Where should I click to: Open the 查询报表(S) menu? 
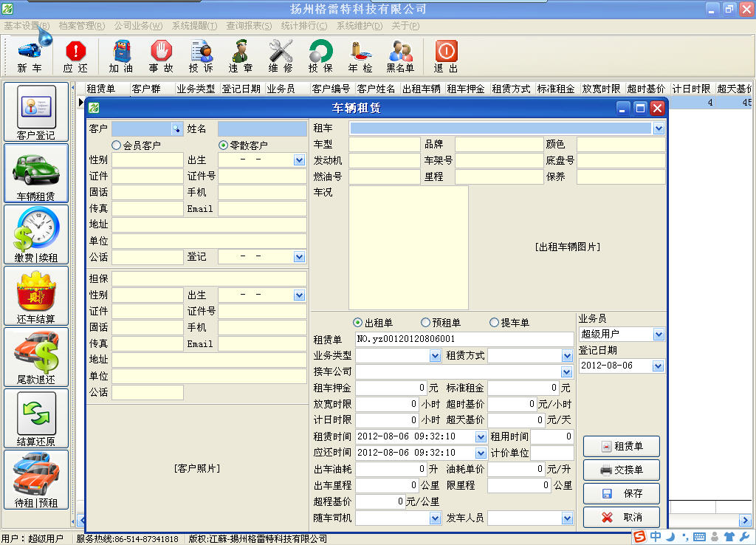(249, 26)
